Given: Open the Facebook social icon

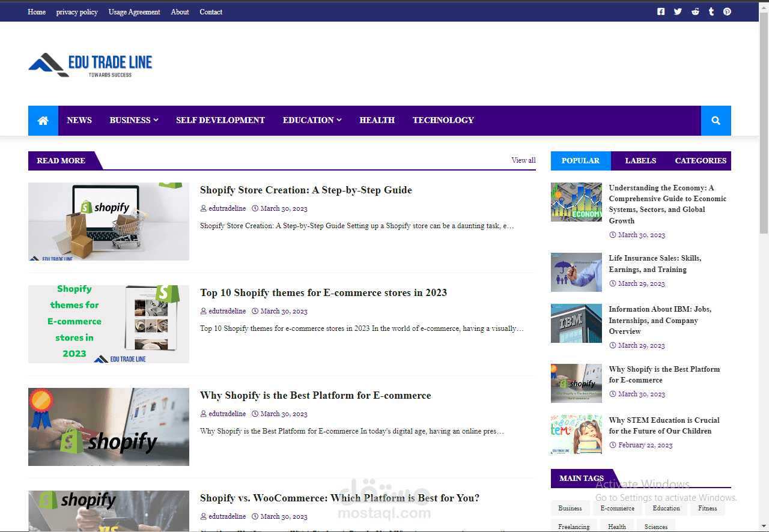Looking at the screenshot, I should [x=661, y=11].
